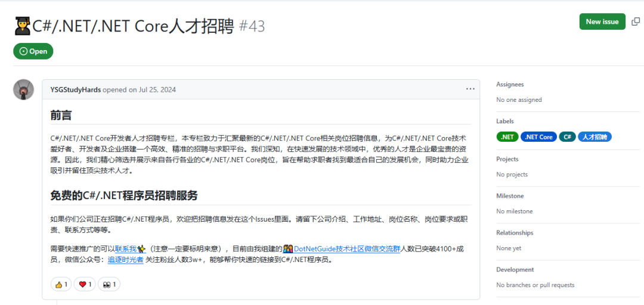
Task: Click the Milestone section heading
Action: click(x=510, y=196)
